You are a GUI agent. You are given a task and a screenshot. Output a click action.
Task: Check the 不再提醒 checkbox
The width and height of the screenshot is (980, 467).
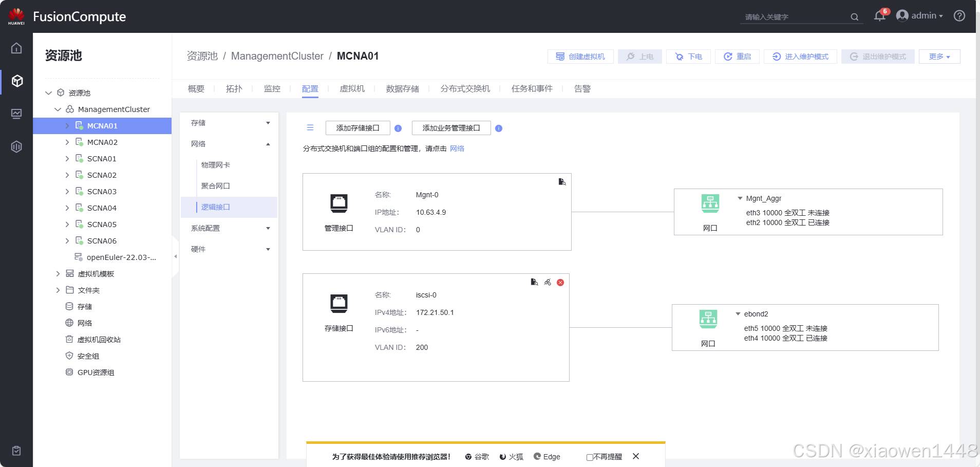590,457
